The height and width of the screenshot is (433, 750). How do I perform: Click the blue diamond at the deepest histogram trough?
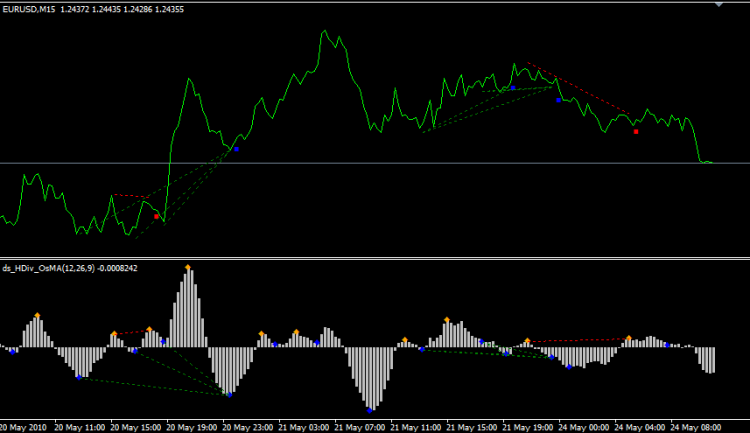click(369, 411)
